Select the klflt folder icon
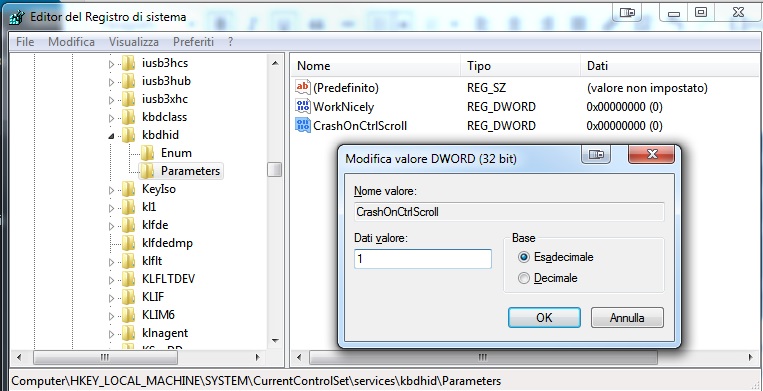This screenshot has width=763, height=391. (128, 261)
